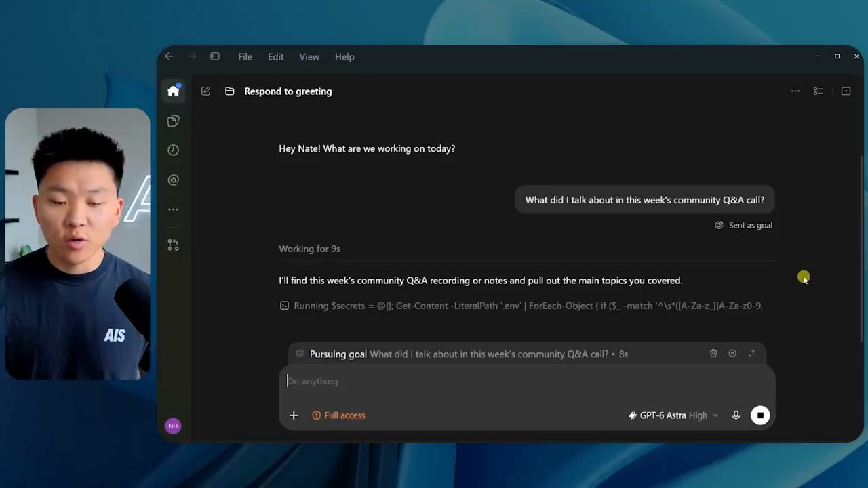Open the git pull request sidebar icon

(174, 245)
